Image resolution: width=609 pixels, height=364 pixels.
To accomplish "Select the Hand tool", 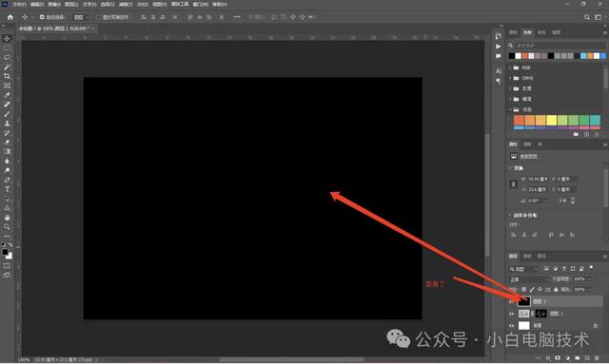I will coord(7,218).
